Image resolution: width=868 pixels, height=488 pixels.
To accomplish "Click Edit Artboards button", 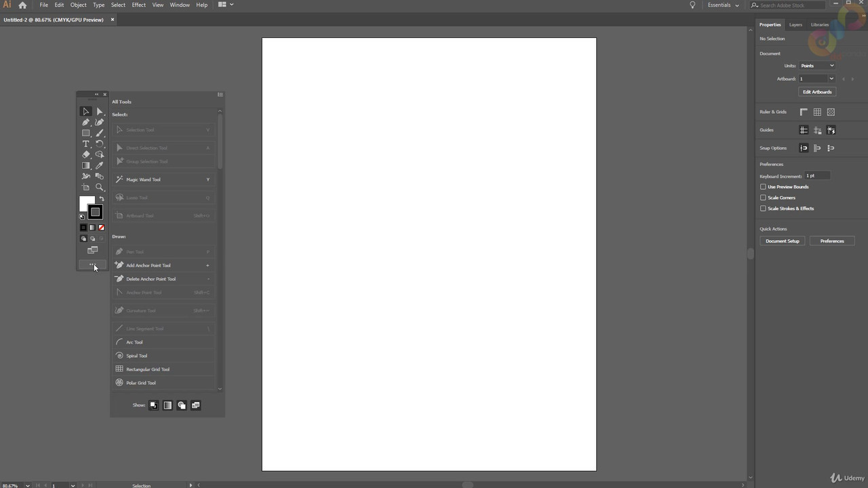I will pos(817,91).
